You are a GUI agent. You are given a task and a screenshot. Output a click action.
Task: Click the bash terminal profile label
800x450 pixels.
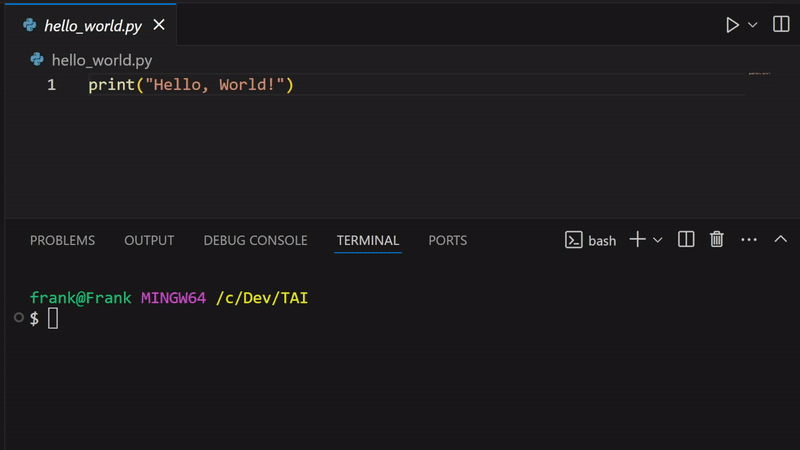591,240
